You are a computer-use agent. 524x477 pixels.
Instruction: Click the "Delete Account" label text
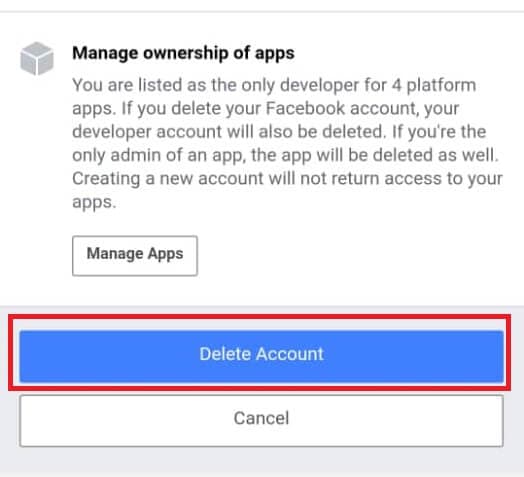261,354
